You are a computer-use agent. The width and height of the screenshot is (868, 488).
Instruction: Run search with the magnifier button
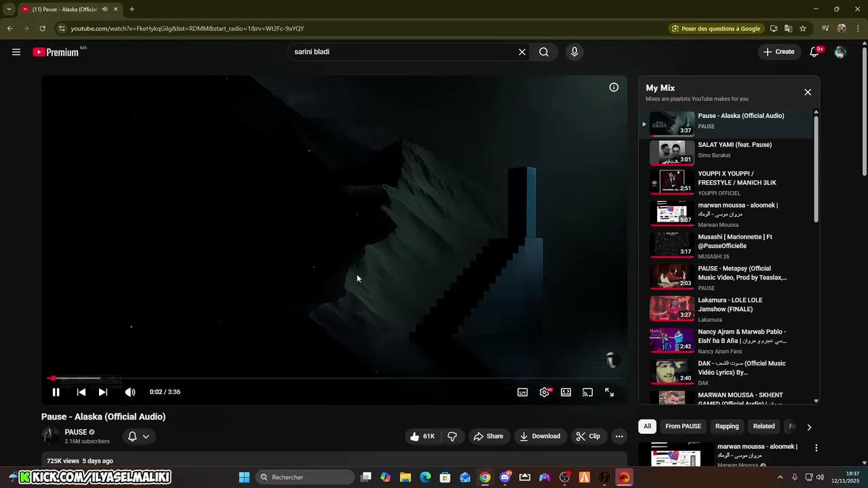tap(544, 52)
